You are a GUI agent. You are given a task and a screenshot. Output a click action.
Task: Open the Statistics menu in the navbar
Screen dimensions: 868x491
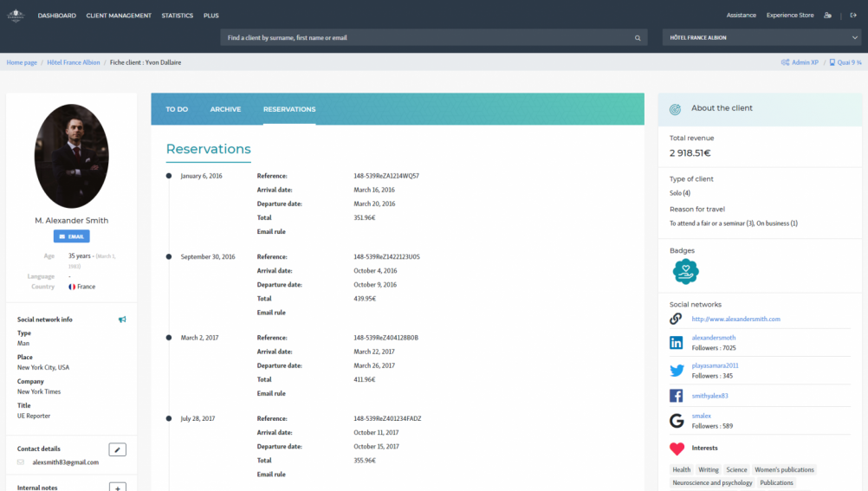click(x=177, y=16)
